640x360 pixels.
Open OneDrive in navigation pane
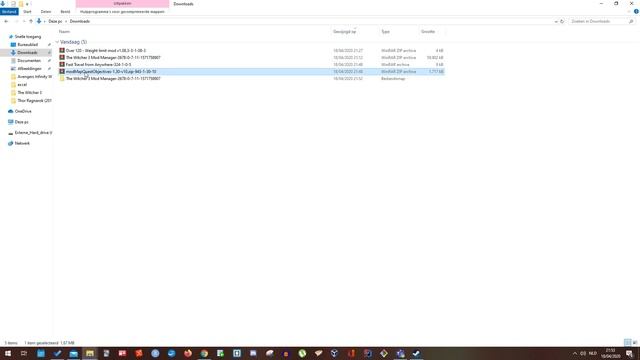click(x=23, y=111)
